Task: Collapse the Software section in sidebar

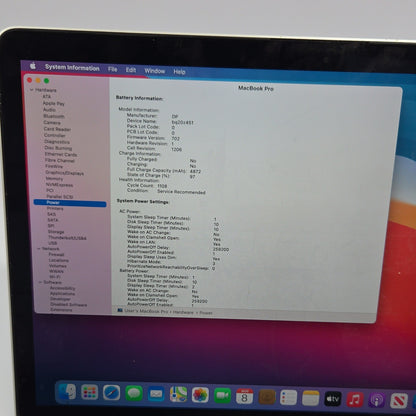Action: coord(40,282)
